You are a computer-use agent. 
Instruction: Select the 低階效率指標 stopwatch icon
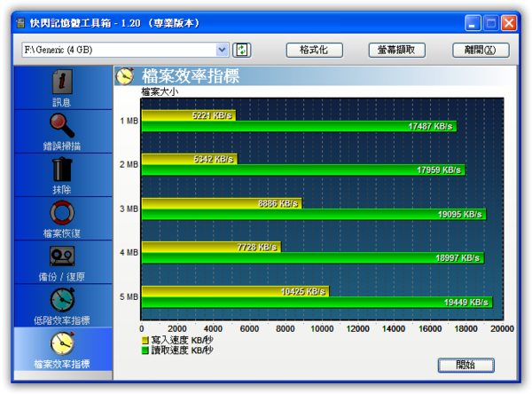pyautogui.click(x=62, y=300)
